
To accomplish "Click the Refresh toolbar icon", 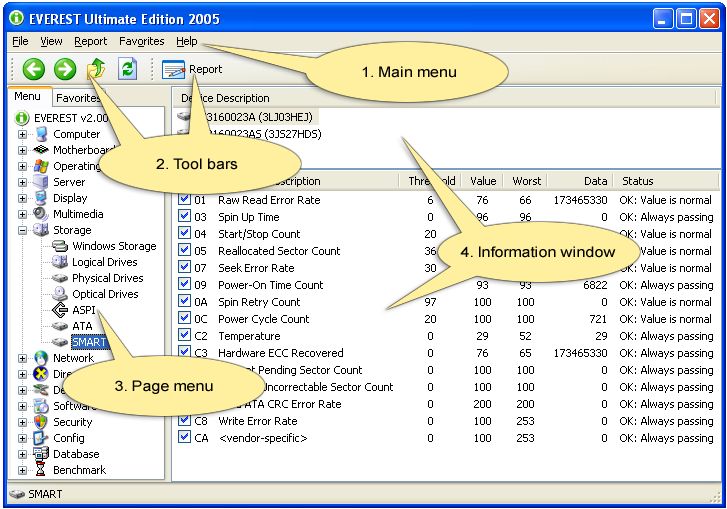I will [127, 69].
